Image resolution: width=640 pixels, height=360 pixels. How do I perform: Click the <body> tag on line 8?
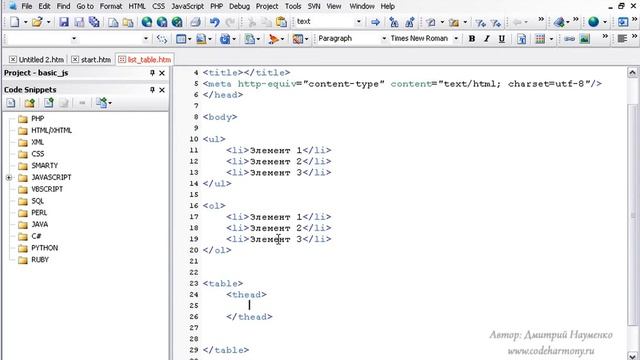click(220, 117)
